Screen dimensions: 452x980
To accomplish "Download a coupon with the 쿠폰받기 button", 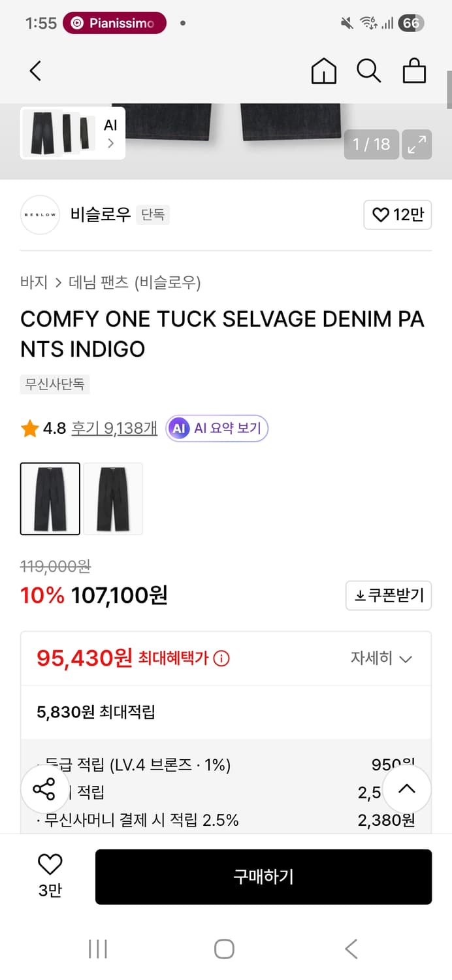I will click(x=389, y=595).
